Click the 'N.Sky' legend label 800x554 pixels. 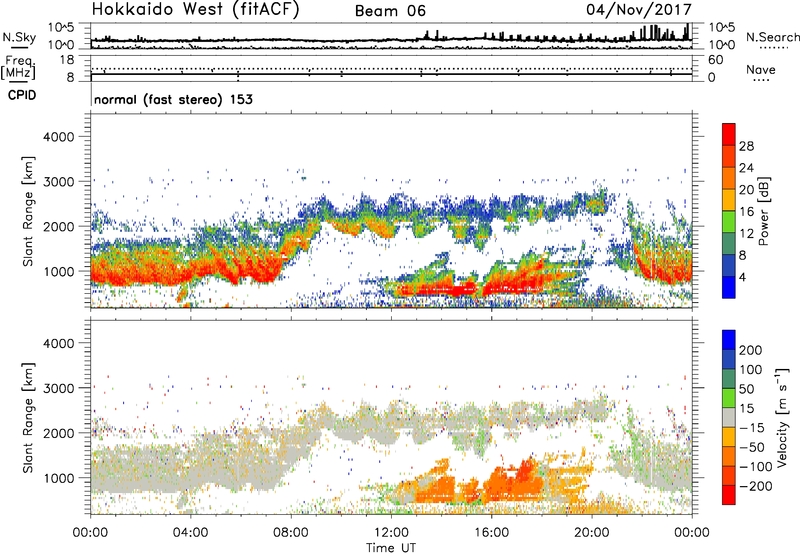point(19,37)
